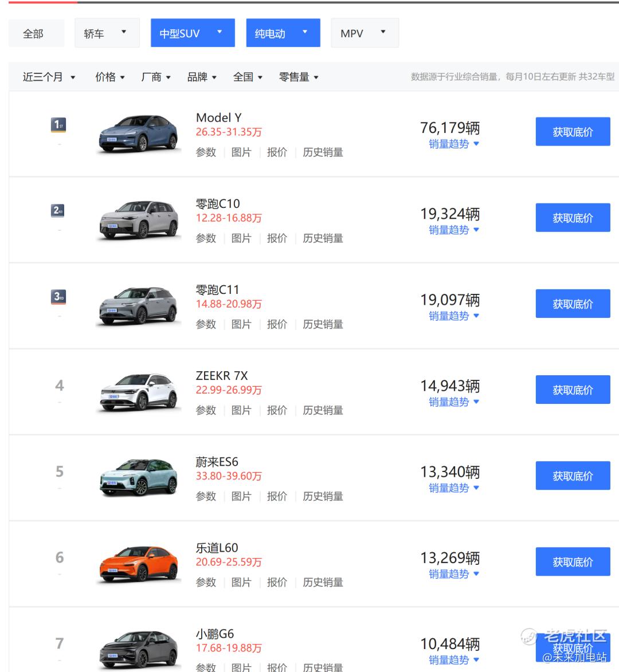Click the 1st place rank badge
The image size is (619, 672).
click(x=58, y=125)
